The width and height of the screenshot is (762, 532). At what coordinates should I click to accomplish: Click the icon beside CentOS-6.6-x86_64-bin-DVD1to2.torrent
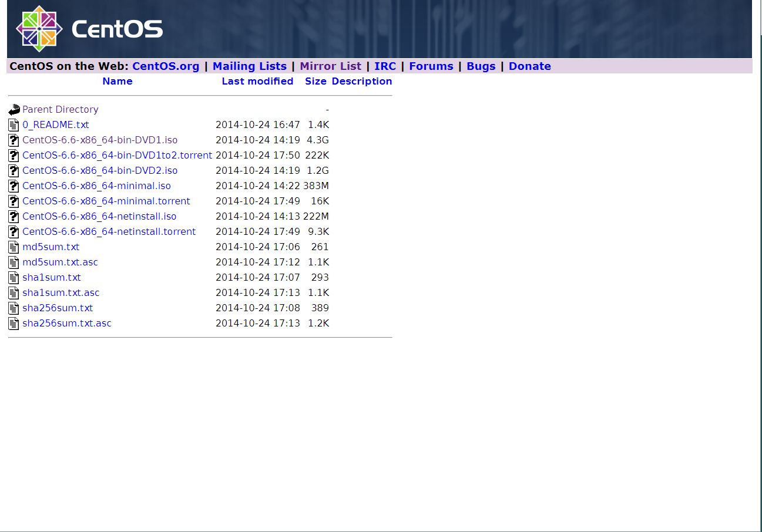tap(14, 155)
